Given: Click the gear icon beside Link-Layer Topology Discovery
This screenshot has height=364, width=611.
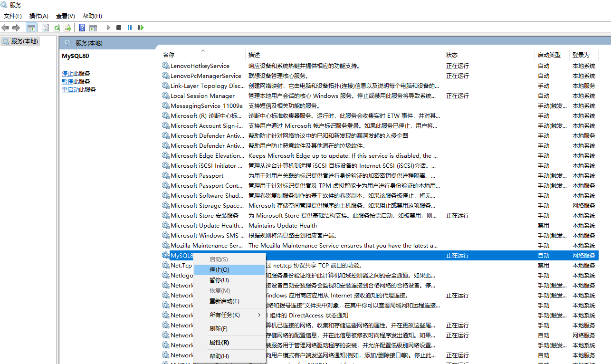Looking at the screenshot, I should (x=165, y=86).
